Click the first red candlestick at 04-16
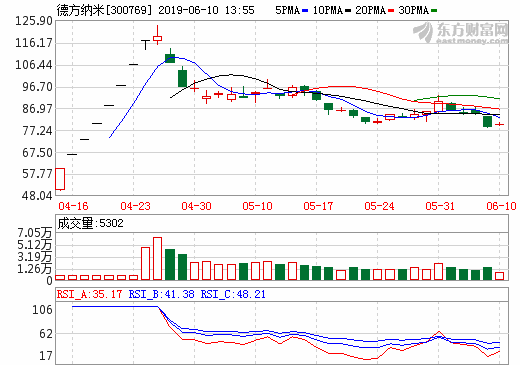Screen dimensions: 520x365 coord(60,179)
